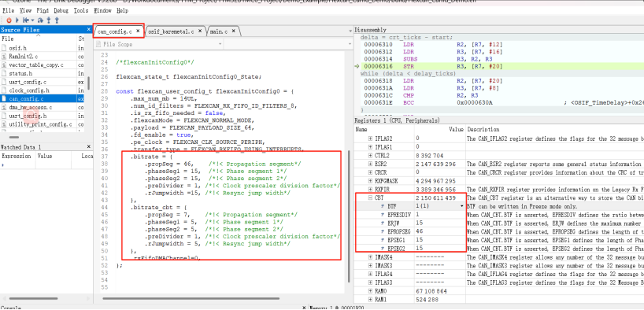Close the osif_baremetal.c tab
644x310 pixels.
click(x=201, y=31)
